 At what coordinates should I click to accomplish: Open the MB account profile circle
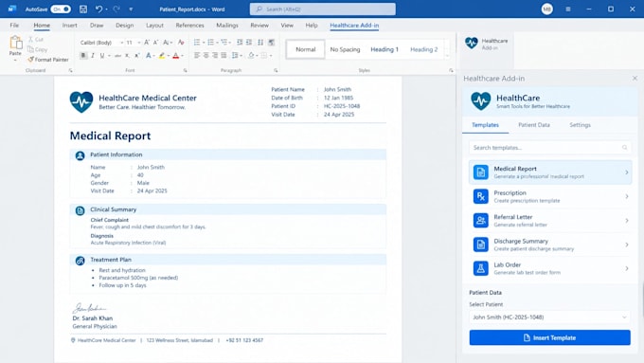(x=546, y=9)
